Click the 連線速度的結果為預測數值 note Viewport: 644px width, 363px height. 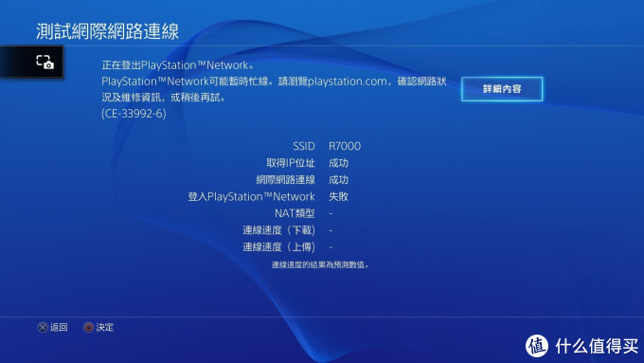[320, 265]
